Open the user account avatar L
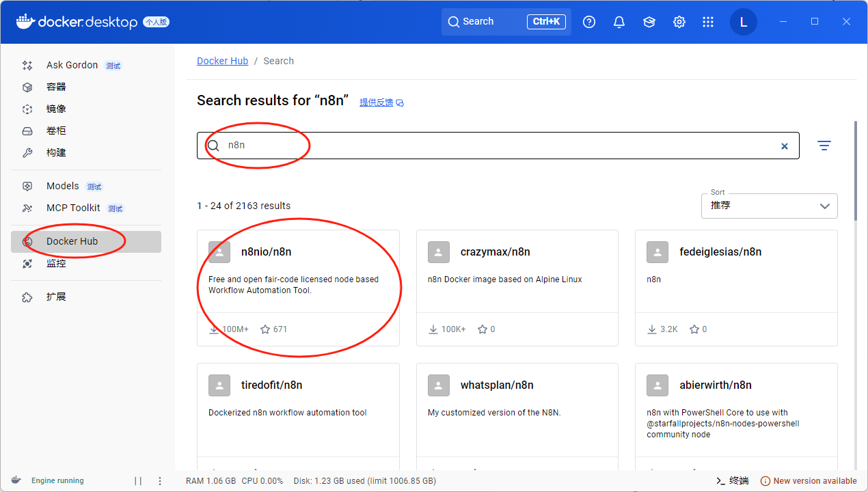The height and width of the screenshot is (492, 868). coord(744,22)
